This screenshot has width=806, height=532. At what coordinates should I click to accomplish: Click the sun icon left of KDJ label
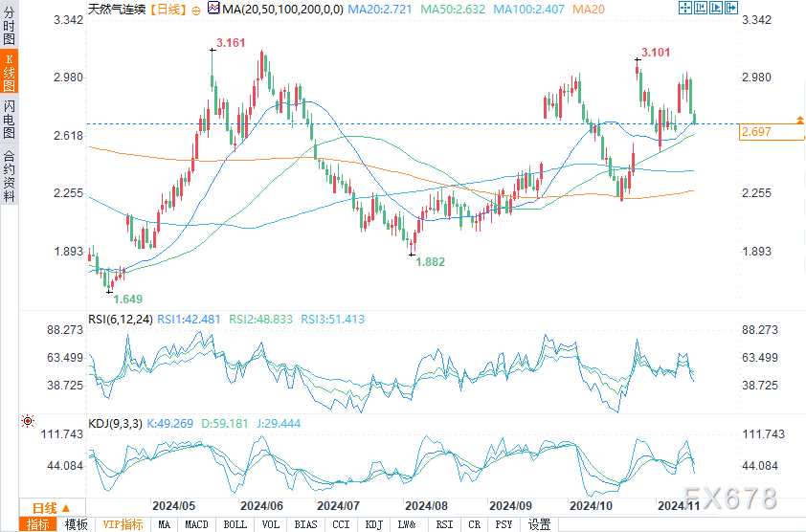(27, 420)
